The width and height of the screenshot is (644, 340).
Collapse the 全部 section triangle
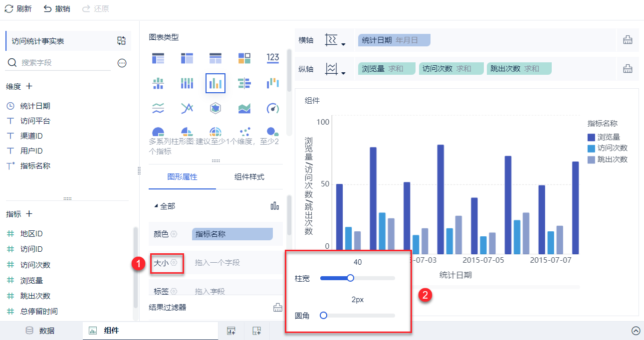pos(156,206)
